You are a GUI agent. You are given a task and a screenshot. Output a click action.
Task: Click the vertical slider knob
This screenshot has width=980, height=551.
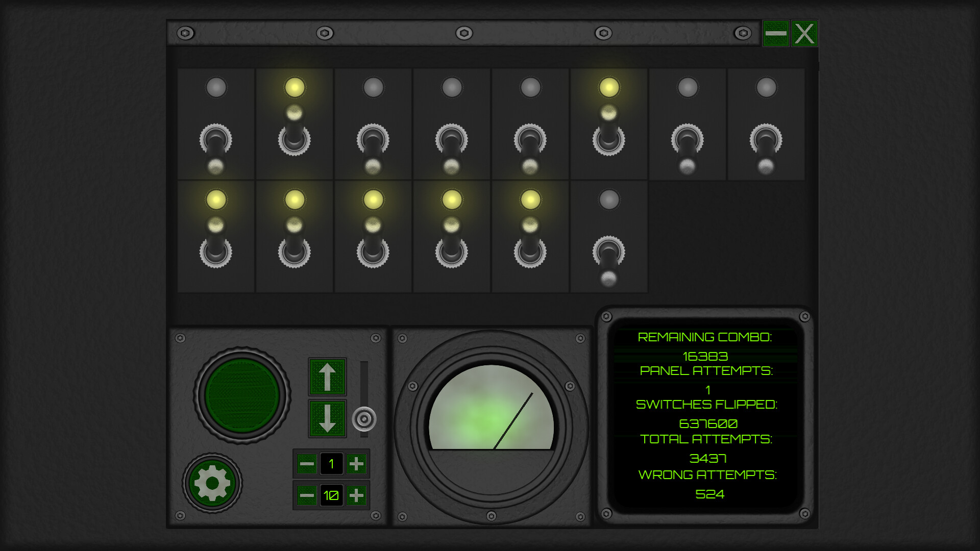tap(364, 419)
